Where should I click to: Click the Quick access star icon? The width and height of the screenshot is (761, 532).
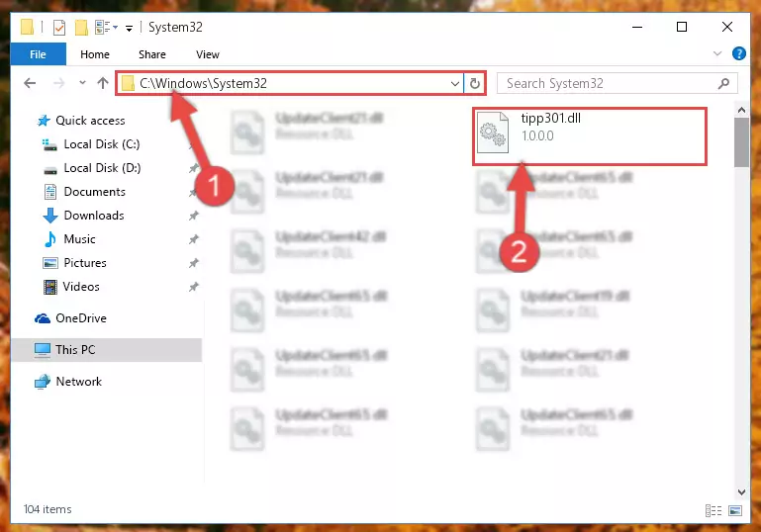pos(44,121)
